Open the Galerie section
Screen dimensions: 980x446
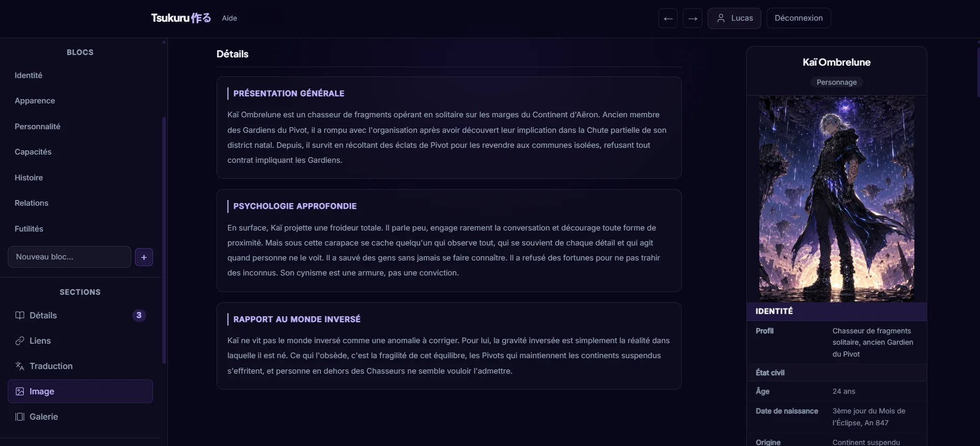click(x=80, y=417)
